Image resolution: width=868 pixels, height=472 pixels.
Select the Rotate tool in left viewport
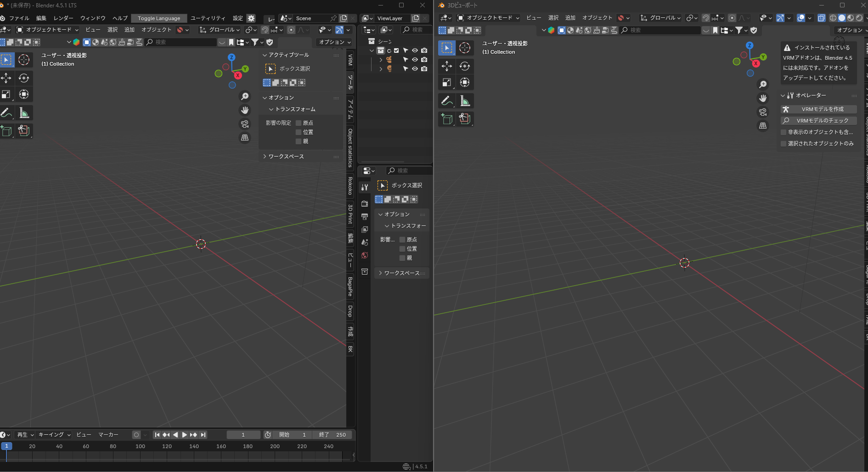coord(24,78)
